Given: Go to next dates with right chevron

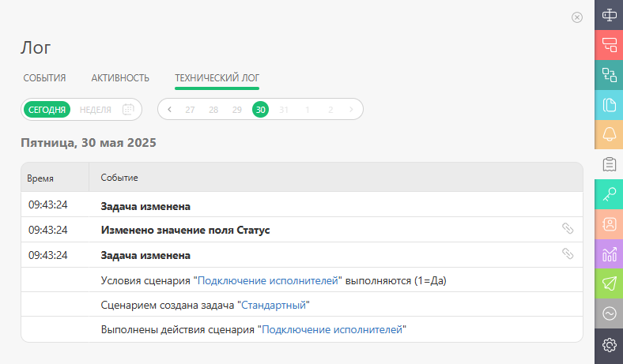Looking at the screenshot, I should pyautogui.click(x=351, y=110).
